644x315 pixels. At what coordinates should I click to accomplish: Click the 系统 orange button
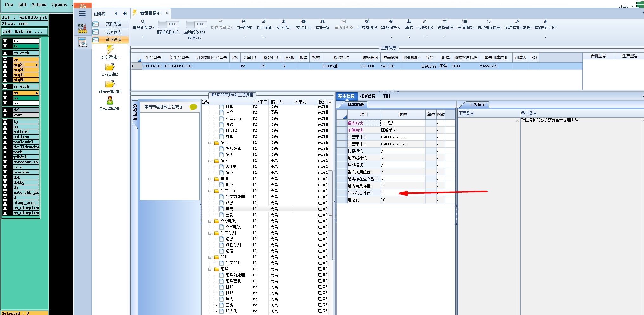coord(83,5)
